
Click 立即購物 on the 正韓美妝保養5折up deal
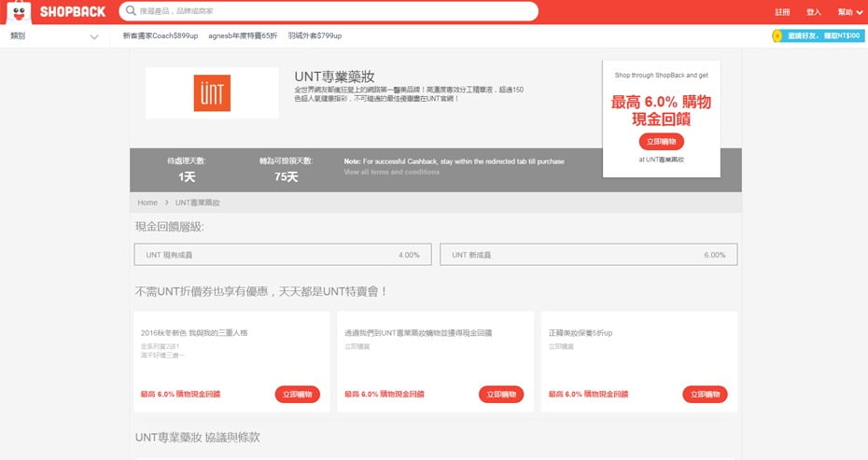(705, 394)
